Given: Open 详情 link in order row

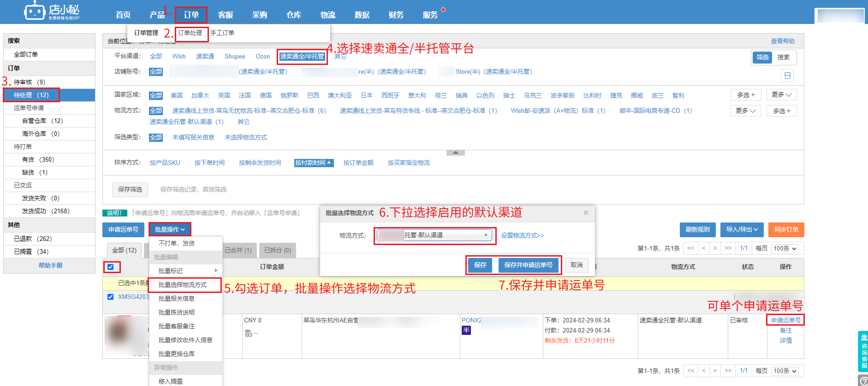Looking at the screenshot, I should click(x=786, y=340).
